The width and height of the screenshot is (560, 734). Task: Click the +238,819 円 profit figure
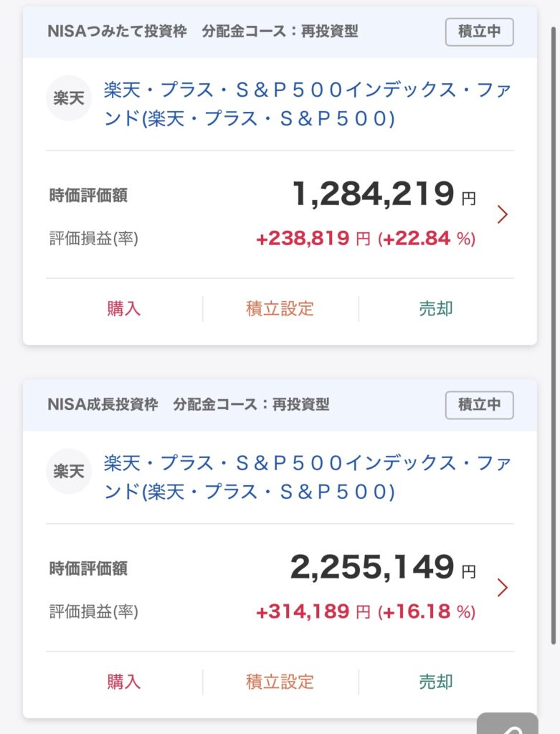(x=313, y=239)
